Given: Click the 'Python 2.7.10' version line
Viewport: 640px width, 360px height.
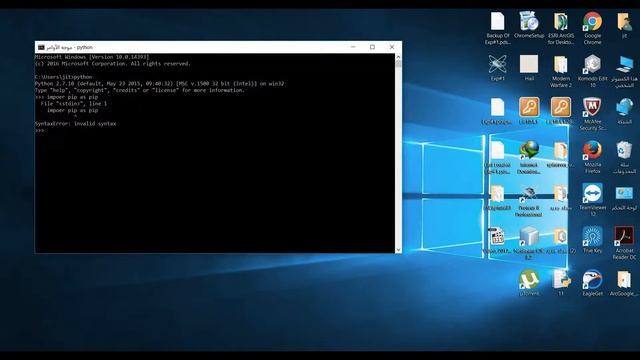Looking at the screenshot, I should click(x=160, y=83).
